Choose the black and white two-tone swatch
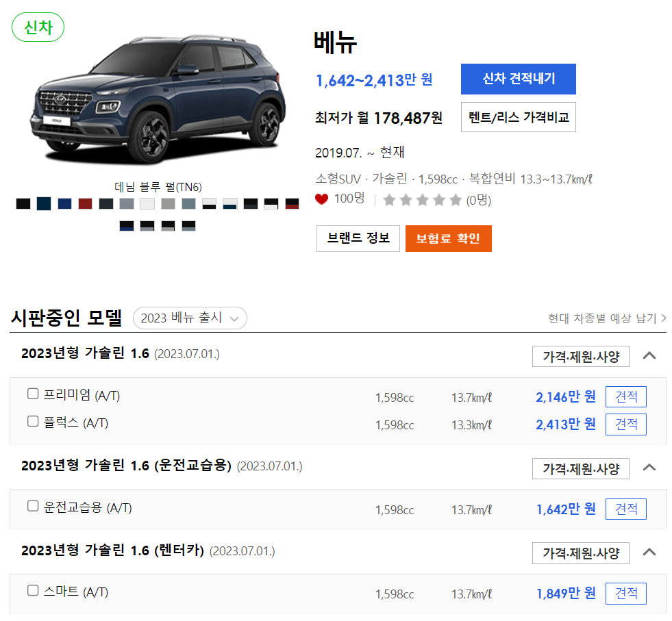Screen dimensions: 672x621 pyautogui.click(x=271, y=204)
